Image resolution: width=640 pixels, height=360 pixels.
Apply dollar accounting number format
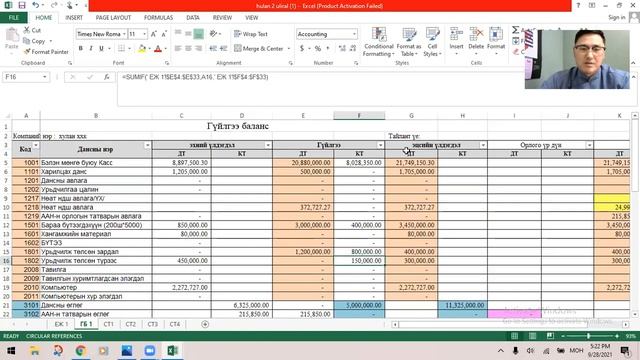[302, 49]
